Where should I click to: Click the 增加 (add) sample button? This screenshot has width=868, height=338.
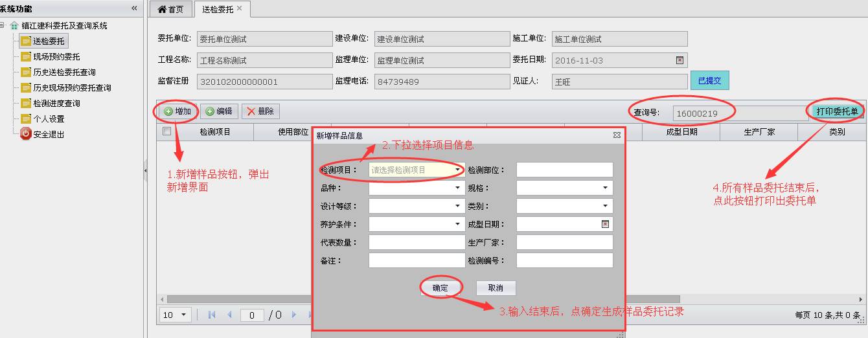tap(177, 111)
